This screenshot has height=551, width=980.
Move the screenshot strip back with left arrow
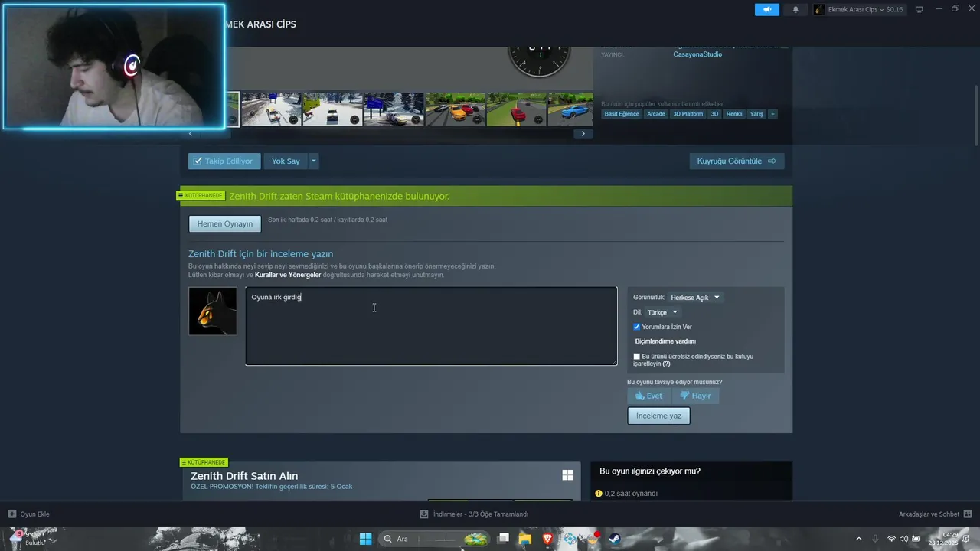[x=191, y=133]
